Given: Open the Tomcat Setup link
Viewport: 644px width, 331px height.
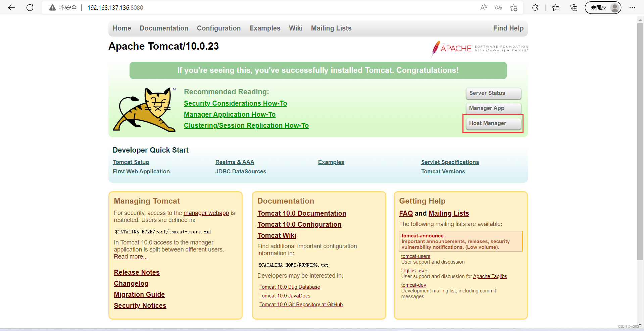Looking at the screenshot, I should (131, 162).
